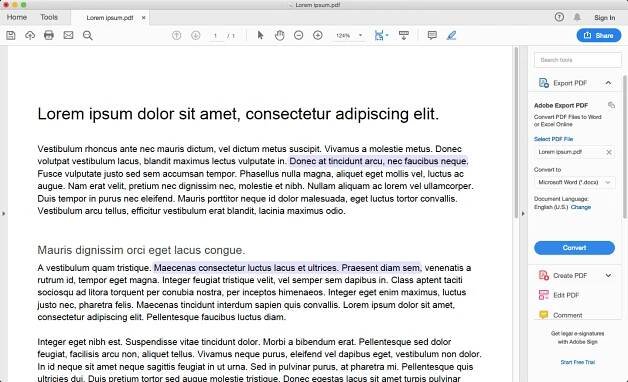Click the Edit PDF tool icon
The width and height of the screenshot is (628, 382).
pyautogui.click(x=543, y=295)
